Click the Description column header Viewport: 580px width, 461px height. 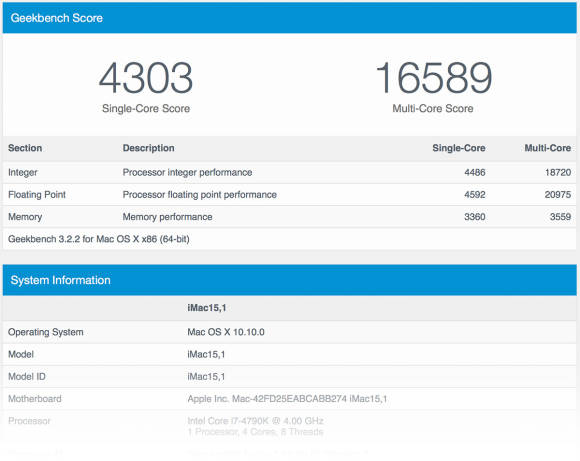pyautogui.click(x=148, y=148)
